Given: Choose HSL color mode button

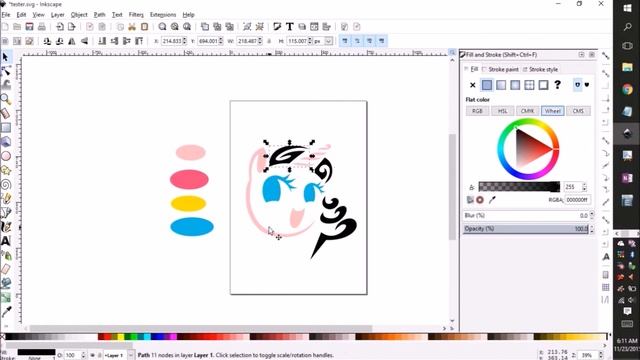Looking at the screenshot, I should 502,111.
